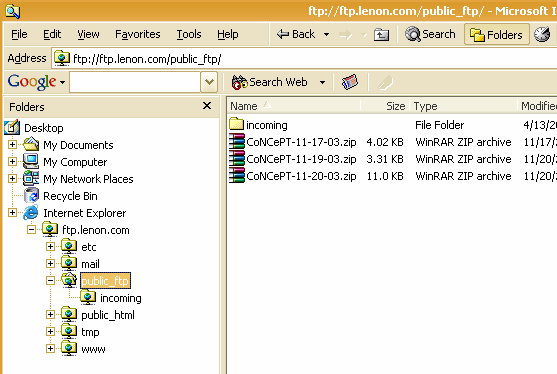Collapse the ftp.lenon.com tree node

click(32, 230)
